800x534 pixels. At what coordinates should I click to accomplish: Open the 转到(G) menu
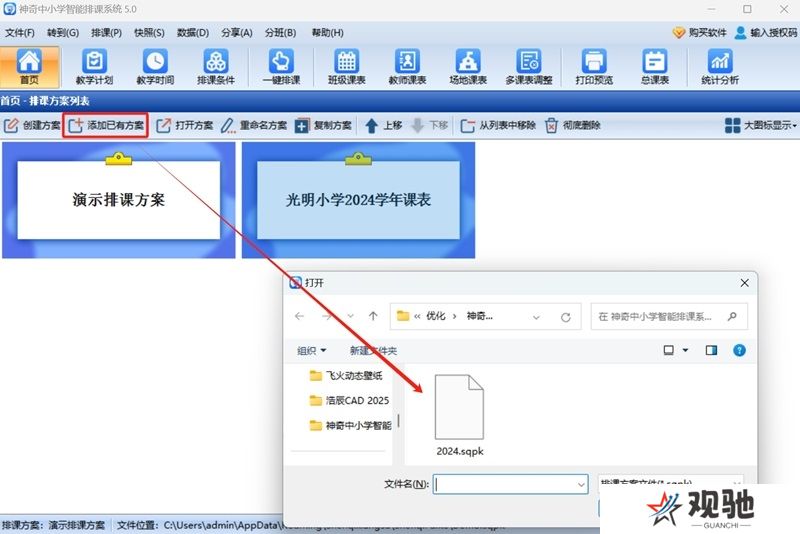pos(63,33)
